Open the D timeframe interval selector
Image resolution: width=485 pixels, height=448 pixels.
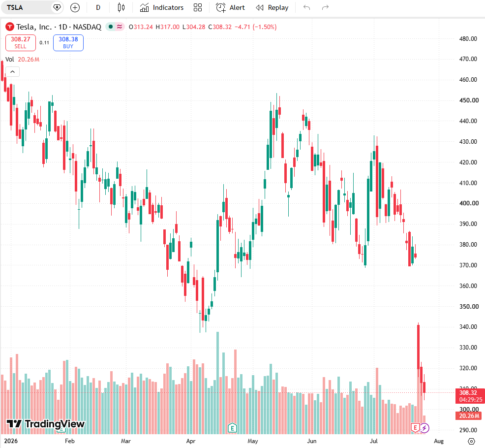pyautogui.click(x=98, y=7)
